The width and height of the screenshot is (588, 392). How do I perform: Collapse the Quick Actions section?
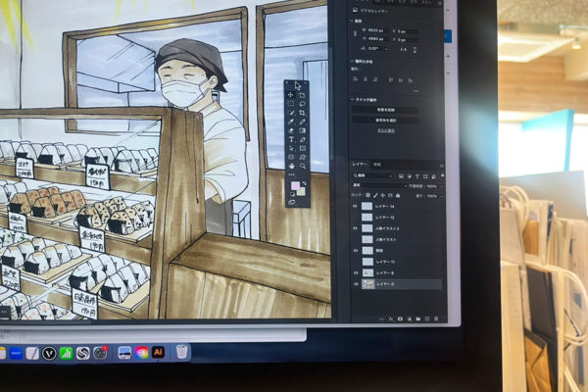[353, 100]
